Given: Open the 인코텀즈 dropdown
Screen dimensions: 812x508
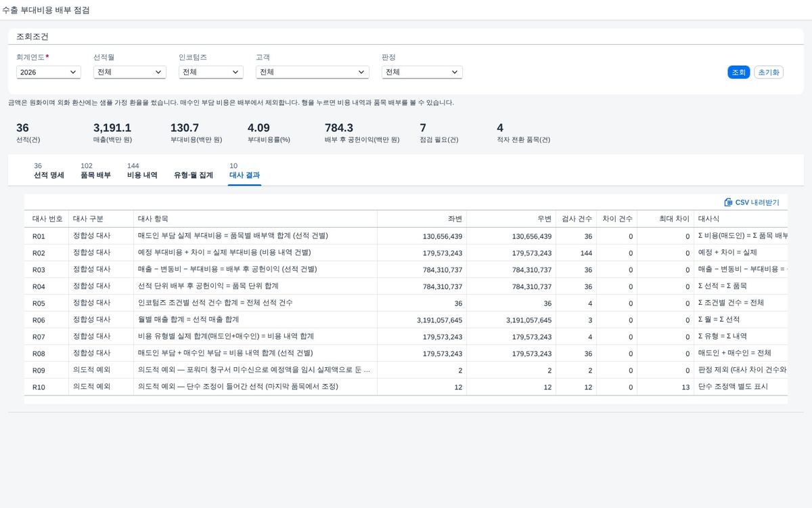Looking at the screenshot, I should (210, 72).
